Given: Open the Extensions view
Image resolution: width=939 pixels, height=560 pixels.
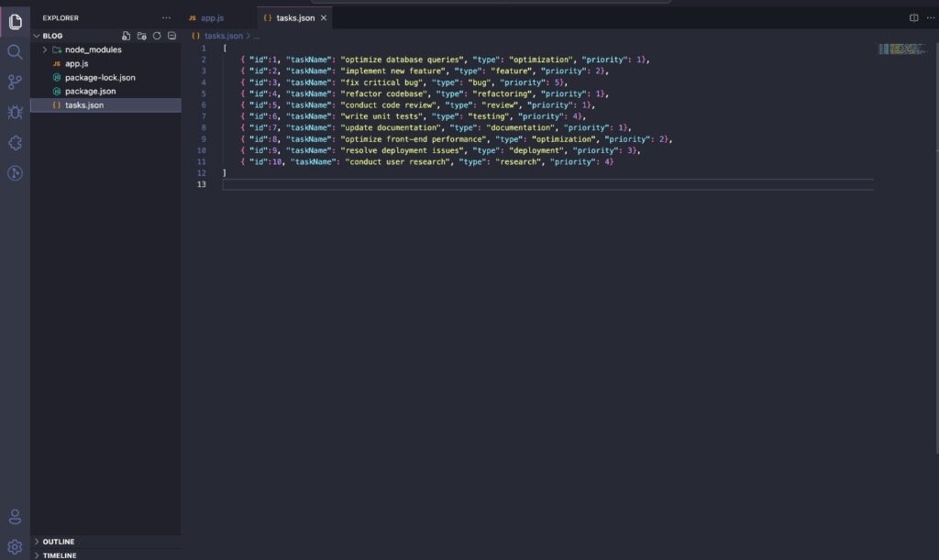Looking at the screenshot, I should (15, 143).
